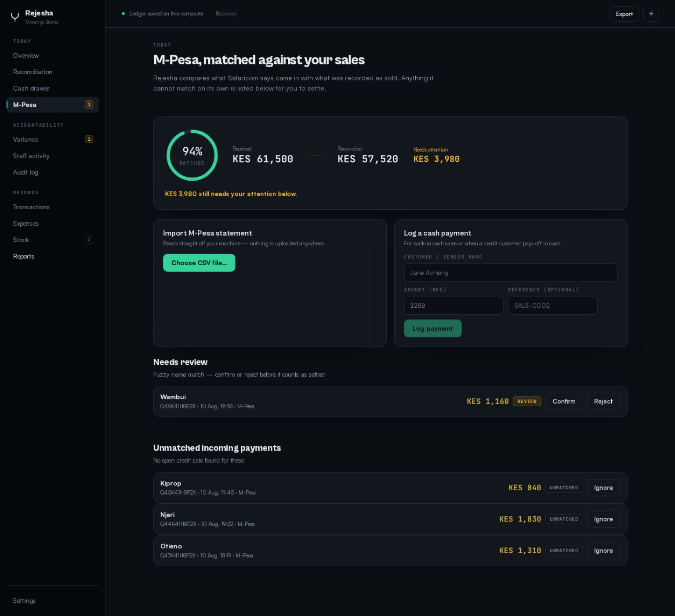Viewport: 675px width, 616px height.
Task: Select the M-Pesa sidebar item
Action: (x=53, y=105)
